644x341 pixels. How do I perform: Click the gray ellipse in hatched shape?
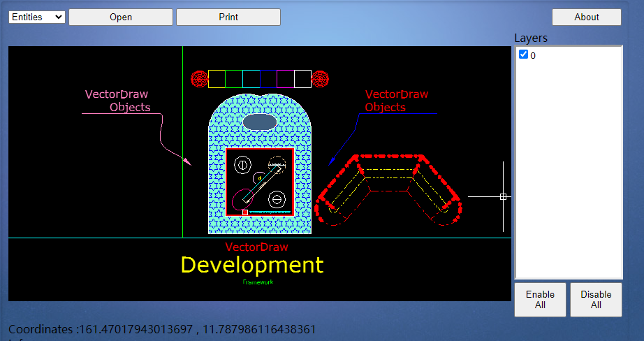(260, 122)
